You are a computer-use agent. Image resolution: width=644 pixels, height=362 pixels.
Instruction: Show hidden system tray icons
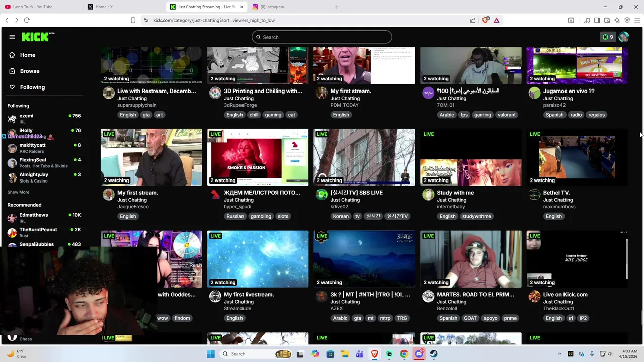559,354
